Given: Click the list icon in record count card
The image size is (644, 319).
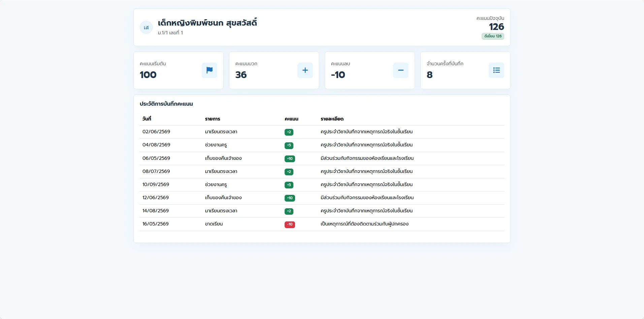Looking at the screenshot, I should 496,70.
